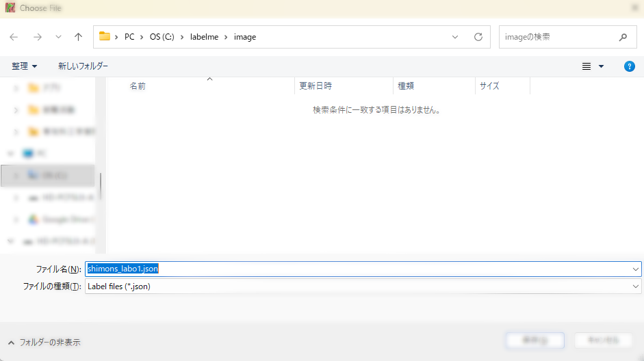Click the Back navigation arrow
The image size is (644, 361).
point(14,37)
